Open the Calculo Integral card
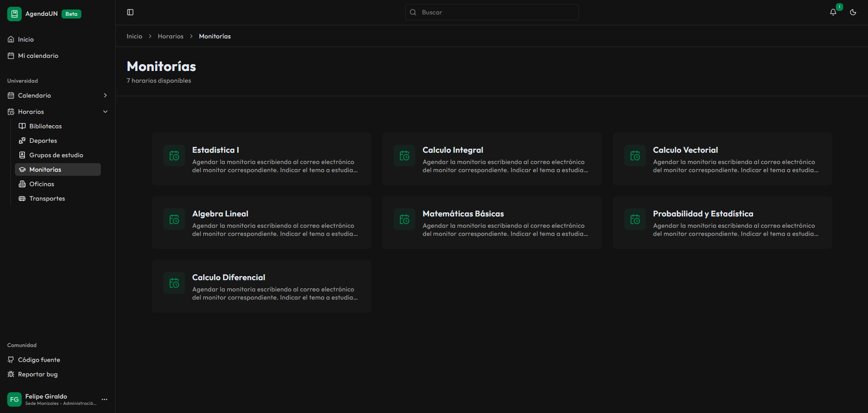This screenshot has height=413, width=868. (x=492, y=159)
